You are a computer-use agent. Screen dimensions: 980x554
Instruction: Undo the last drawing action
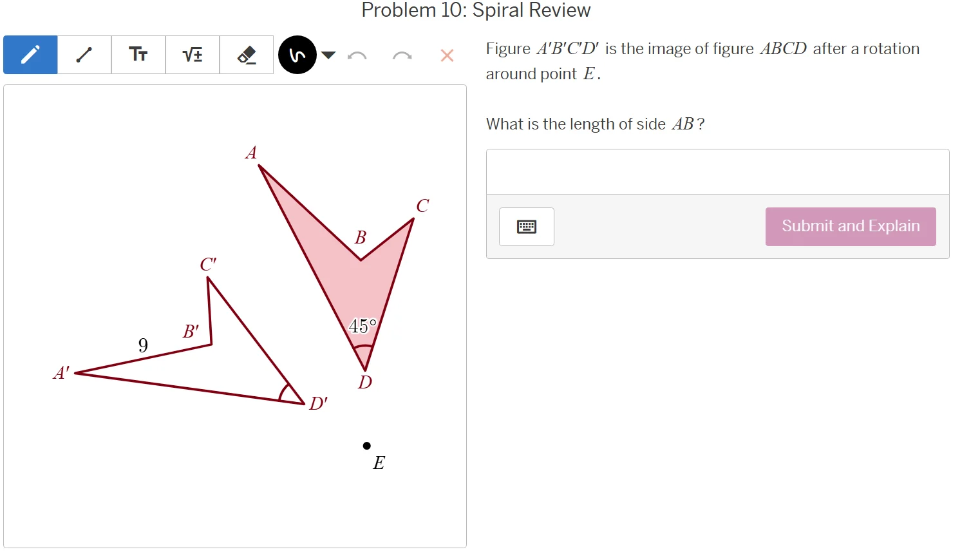358,56
